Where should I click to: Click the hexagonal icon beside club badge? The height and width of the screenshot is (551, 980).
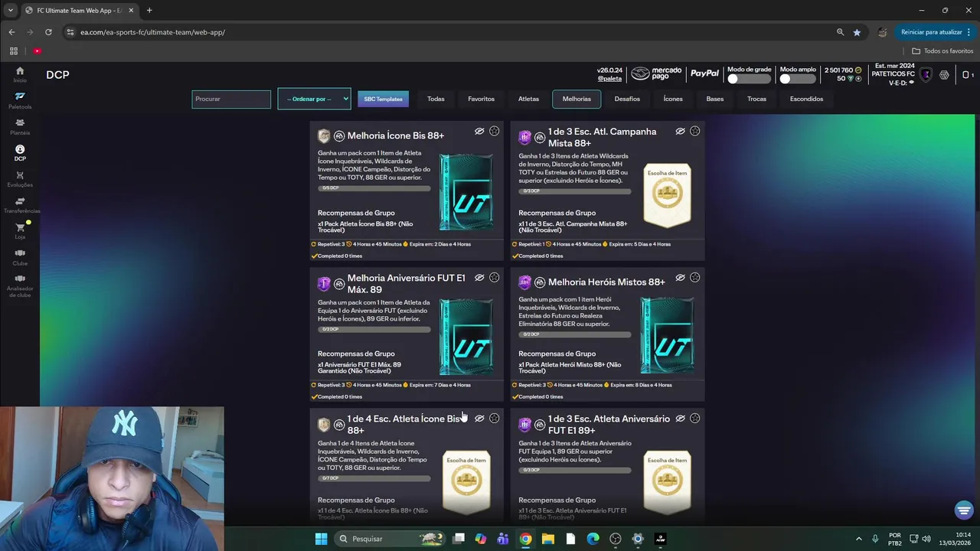coord(944,74)
